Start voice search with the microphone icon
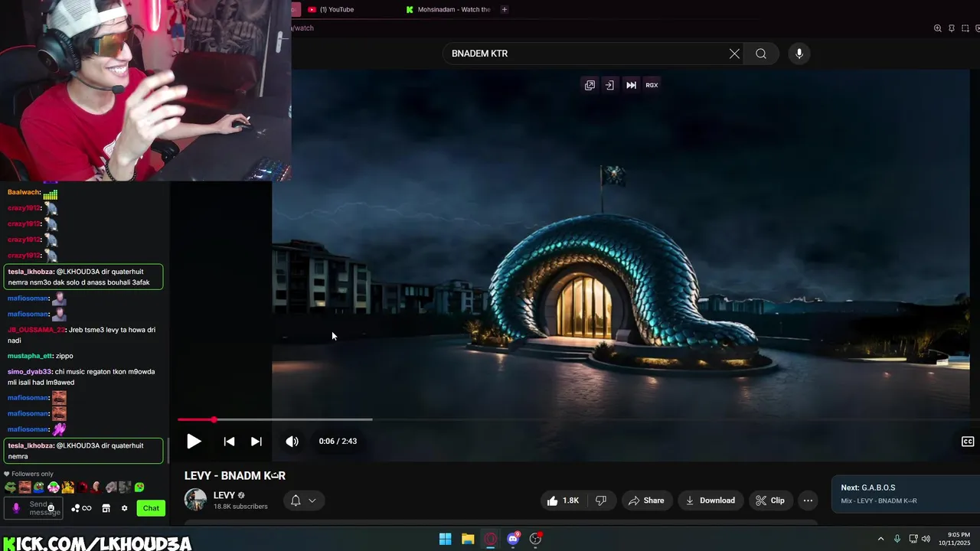The width and height of the screenshot is (980, 551). tap(799, 54)
